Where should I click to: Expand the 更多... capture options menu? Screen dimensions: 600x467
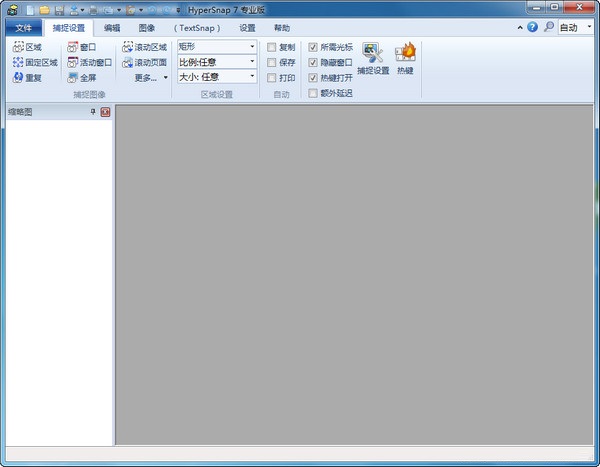click(151, 77)
